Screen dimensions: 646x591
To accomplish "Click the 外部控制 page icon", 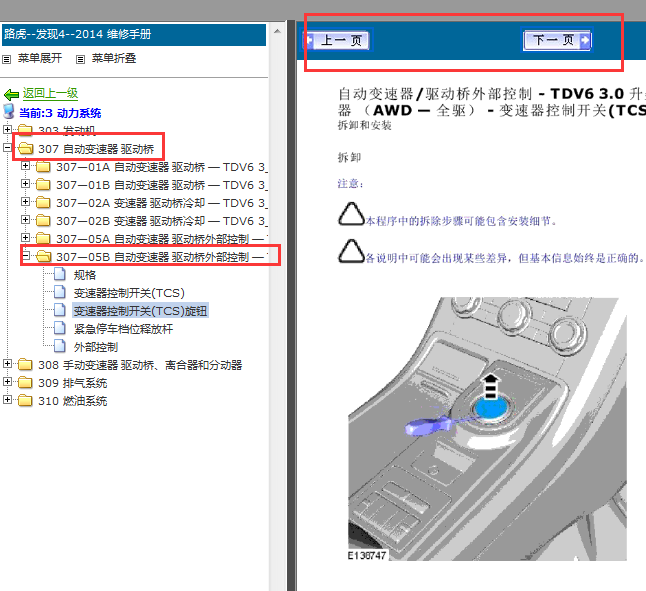I will pos(60,346).
